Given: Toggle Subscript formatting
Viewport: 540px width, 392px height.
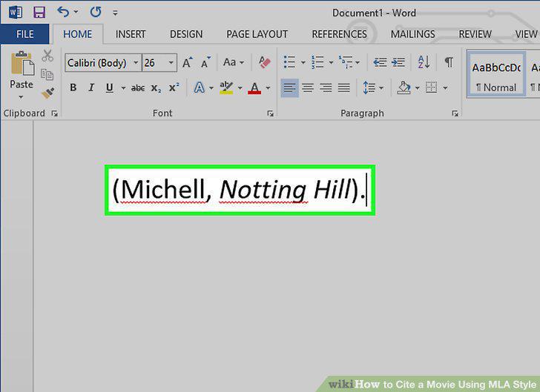Looking at the screenshot, I should tap(156, 88).
